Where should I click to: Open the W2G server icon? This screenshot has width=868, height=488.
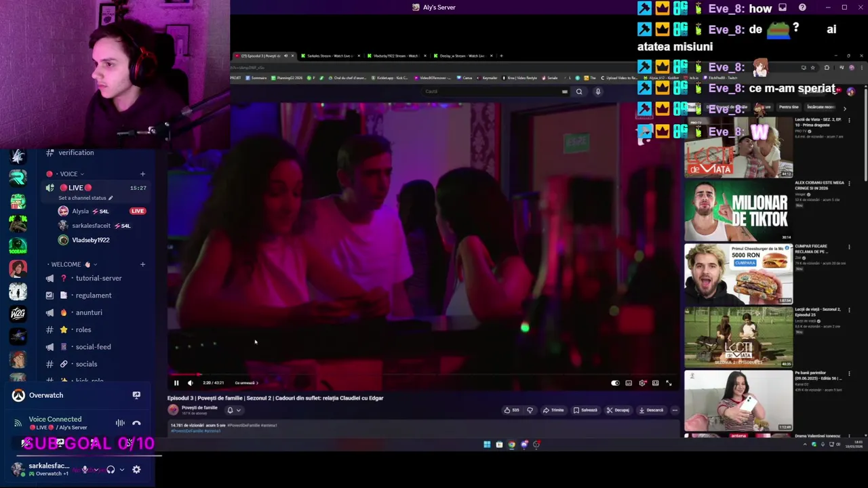tap(18, 313)
